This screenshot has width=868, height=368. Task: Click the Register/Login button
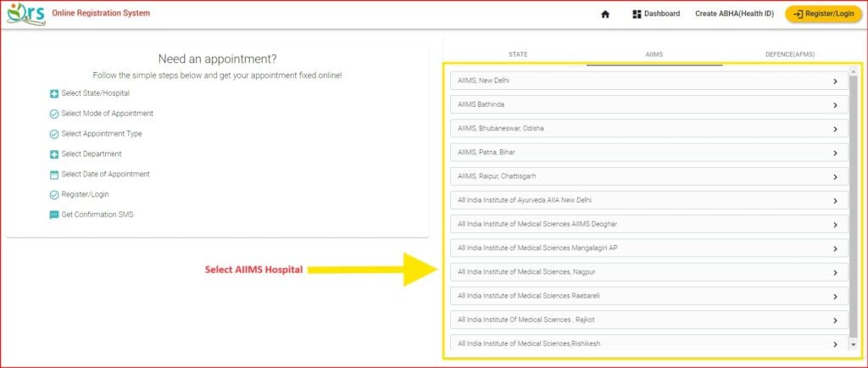pyautogui.click(x=824, y=14)
